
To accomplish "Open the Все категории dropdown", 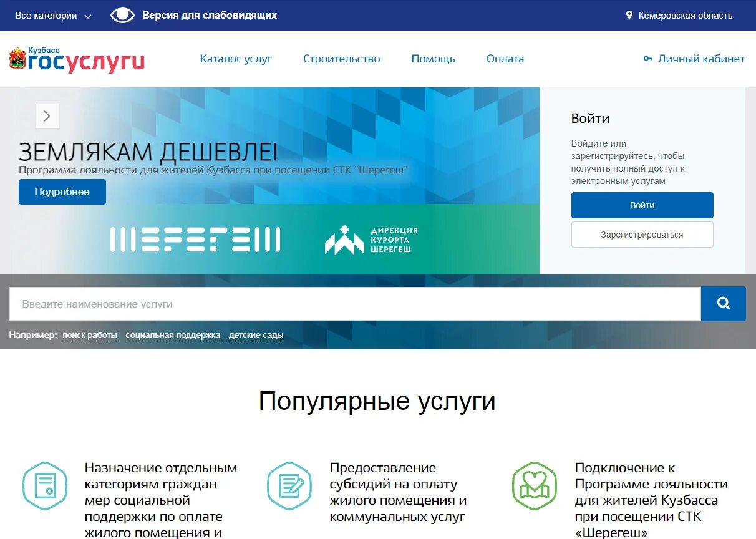I will [47, 15].
